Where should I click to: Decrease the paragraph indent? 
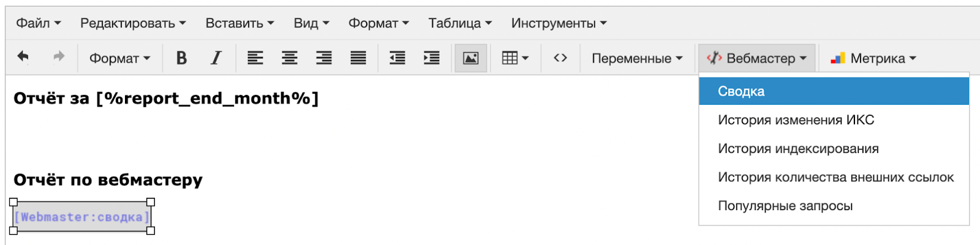(397, 58)
